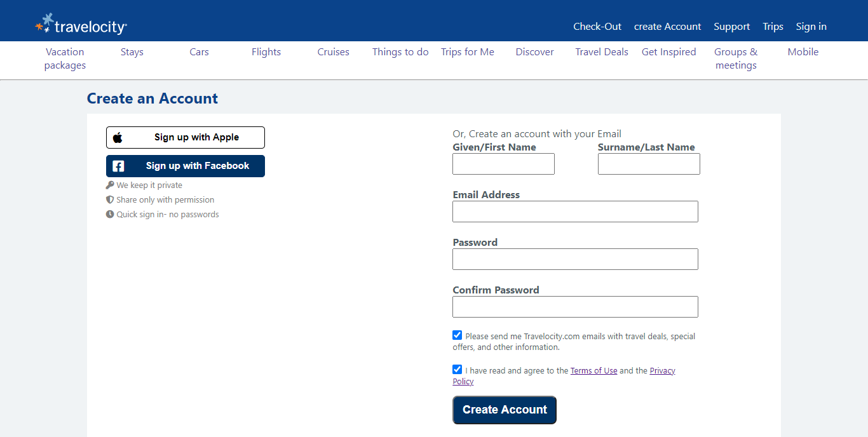
Task: Open Vacation packages menu
Action: pos(65,58)
